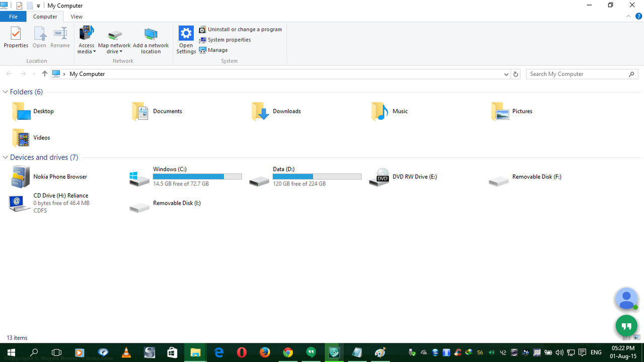Select the Music folder

click(389, 111)
